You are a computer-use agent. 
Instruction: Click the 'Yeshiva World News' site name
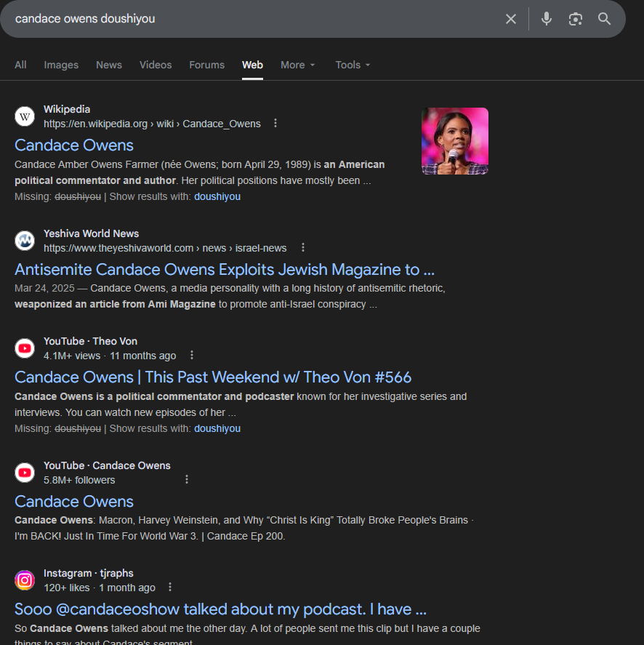pos(92,233)
